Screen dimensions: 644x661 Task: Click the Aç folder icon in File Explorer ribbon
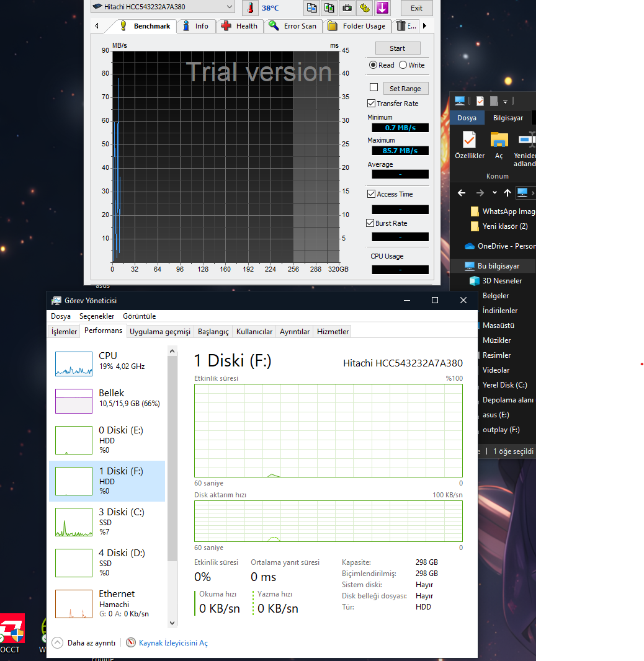tap(499, 145)
